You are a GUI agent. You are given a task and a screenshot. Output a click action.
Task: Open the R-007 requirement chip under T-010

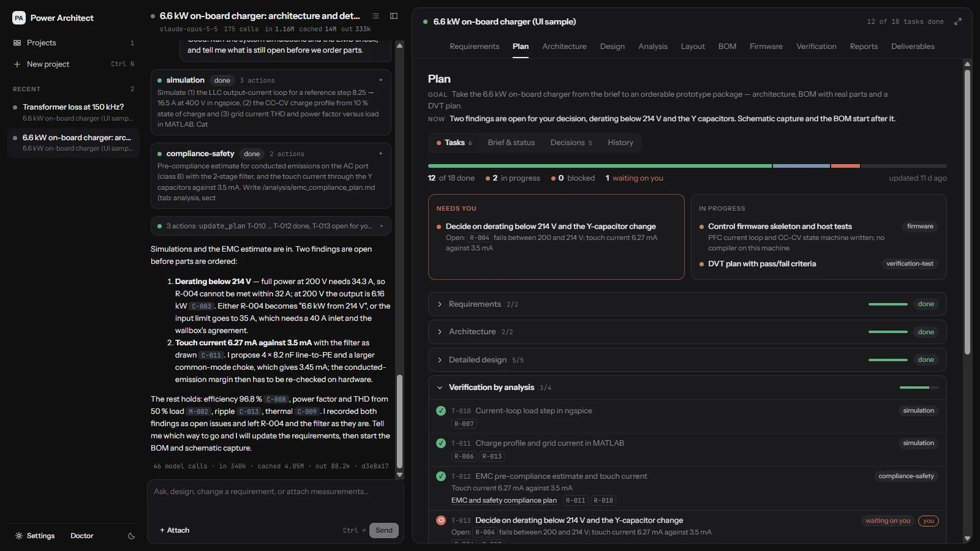464,424
